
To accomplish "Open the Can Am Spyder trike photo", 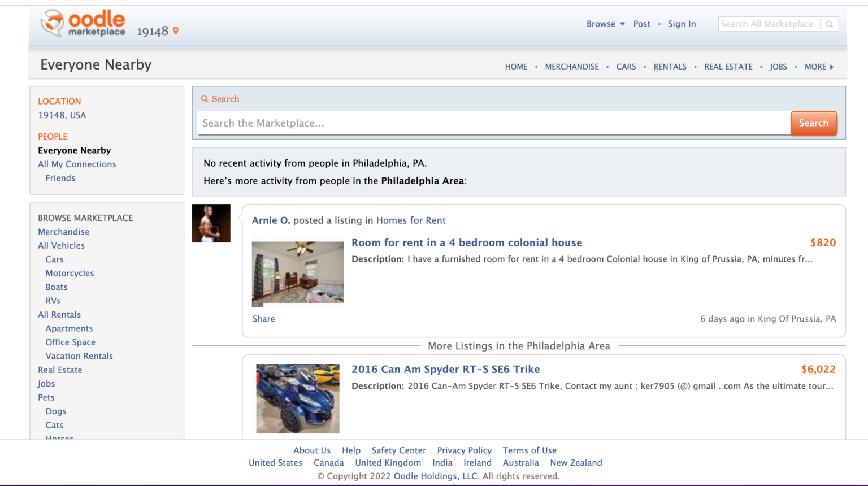I will click(x=297, y=398).
